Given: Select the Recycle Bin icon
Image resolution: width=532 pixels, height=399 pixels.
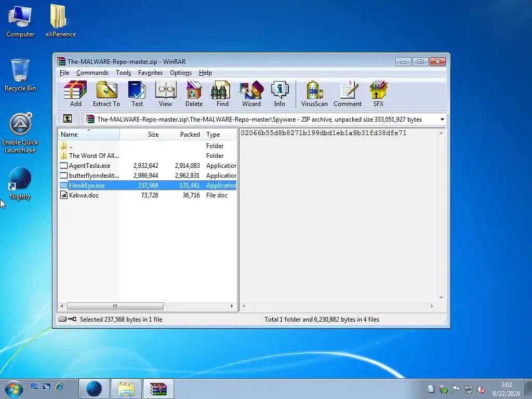Looking at the screenshot, I should coord(20,75).
